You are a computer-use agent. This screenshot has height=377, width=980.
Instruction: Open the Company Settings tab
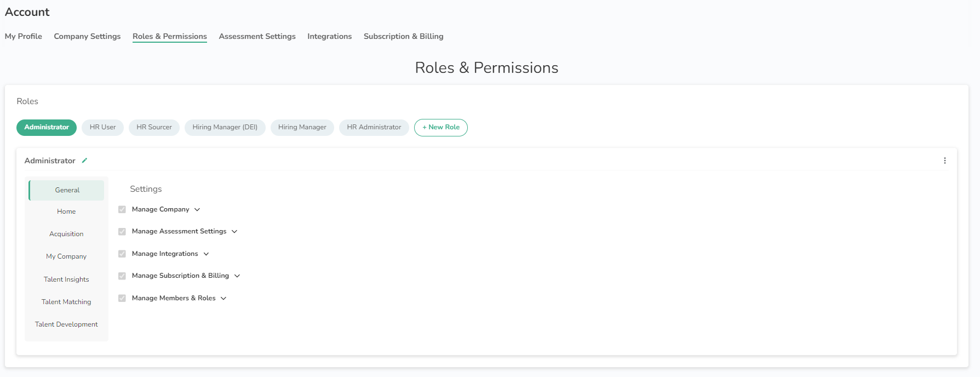(x=87, y=36)
